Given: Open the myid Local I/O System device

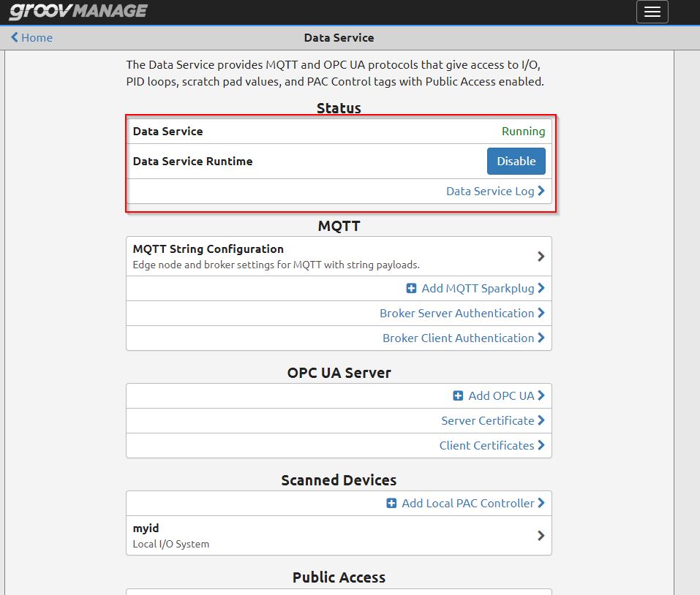Looking at the screenshot, I should coord(339,536).
